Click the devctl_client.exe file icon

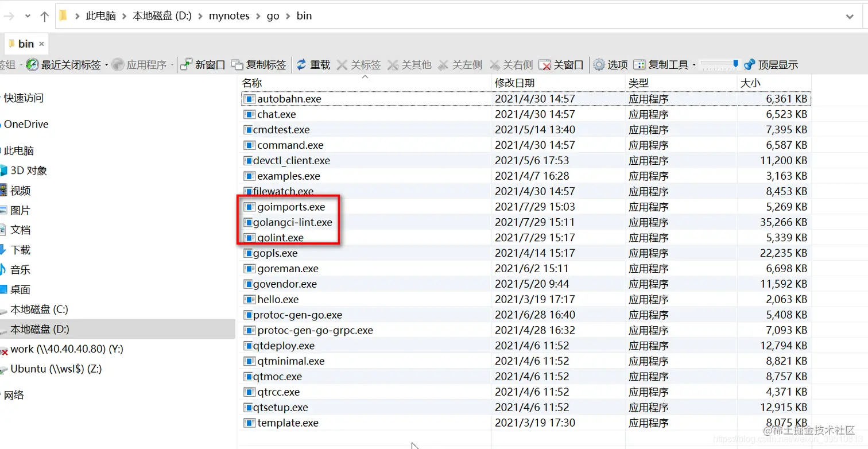pyautogui.click(x=248, y=161)
